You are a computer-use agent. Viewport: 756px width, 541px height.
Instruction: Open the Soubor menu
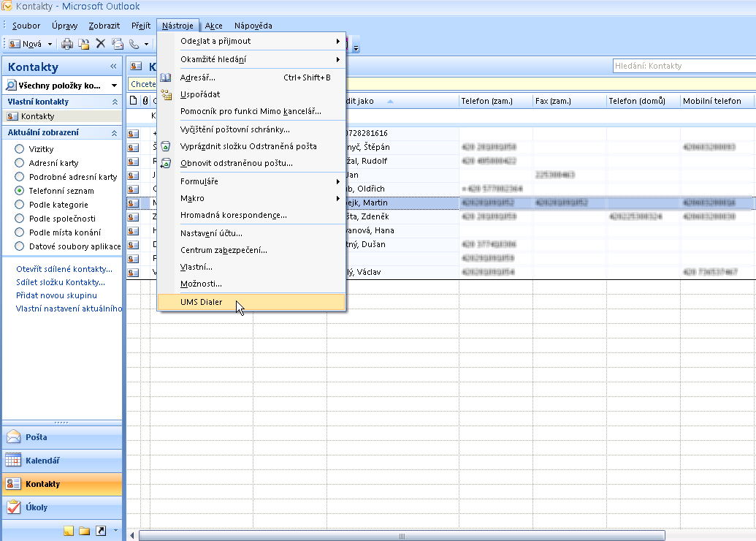point(26,26)
